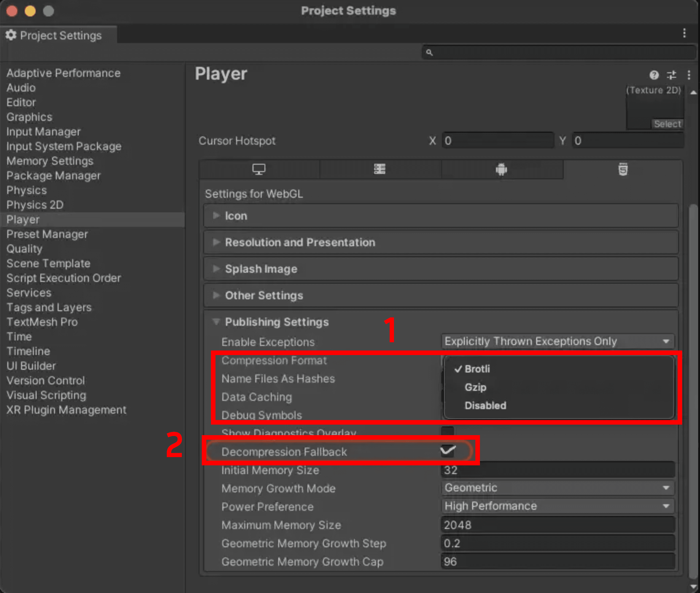Open the Project Settings window kebab menu
This screenshot has width=700, height=593.
(x=684, y=33)
